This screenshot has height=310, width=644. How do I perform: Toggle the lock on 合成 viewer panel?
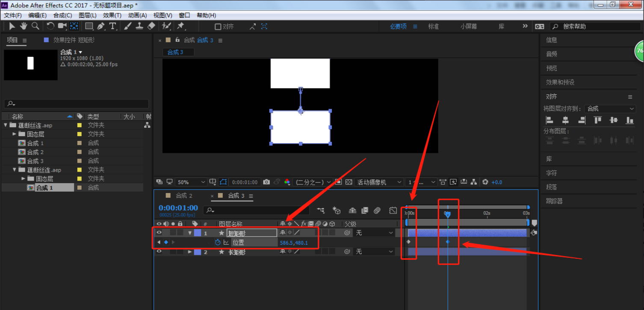click(x=177, y=40)
